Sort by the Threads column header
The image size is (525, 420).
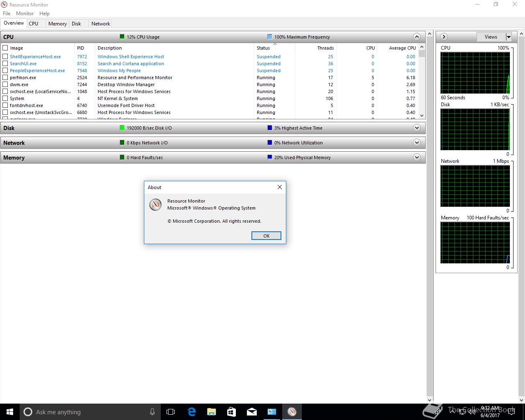(x=315, y=48)
